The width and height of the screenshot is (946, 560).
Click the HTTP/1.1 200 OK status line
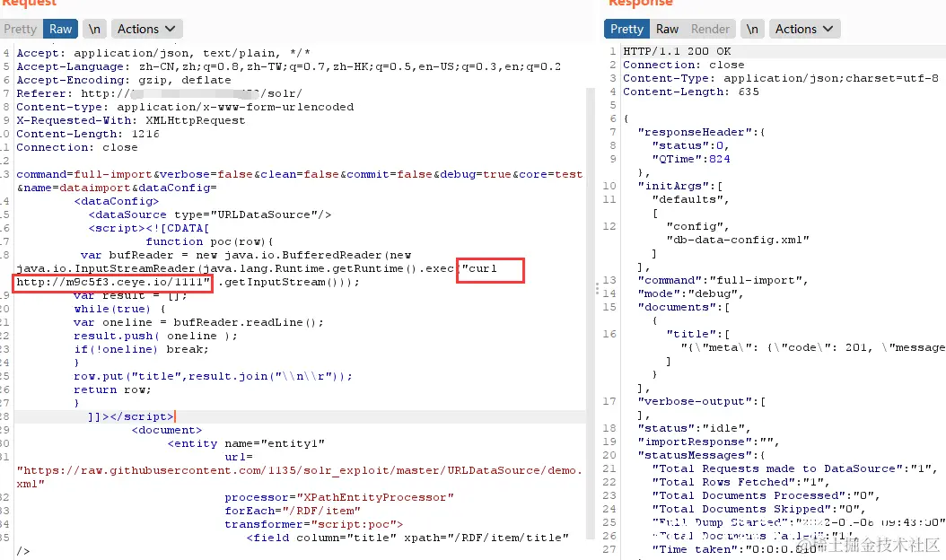(677, 51)
